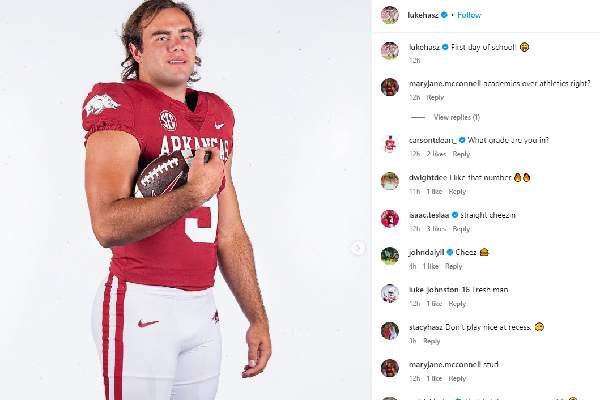Open lukehasz profile picture in the post header
This screenshot has width=600, height=400.
(389, 15)
